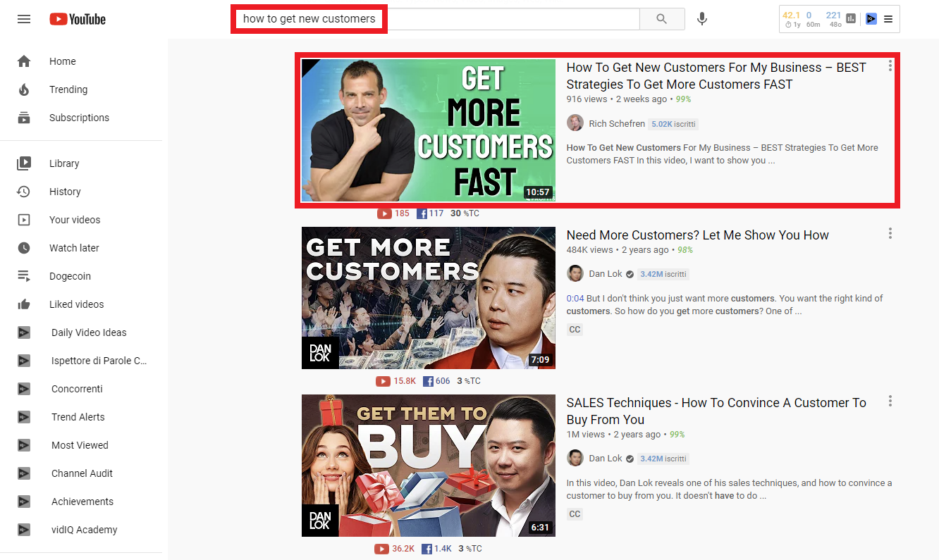
Task: Play the 'Get More Customers Fast' green thumbnail
Action: pyautogui.click(x=429, y=130)
